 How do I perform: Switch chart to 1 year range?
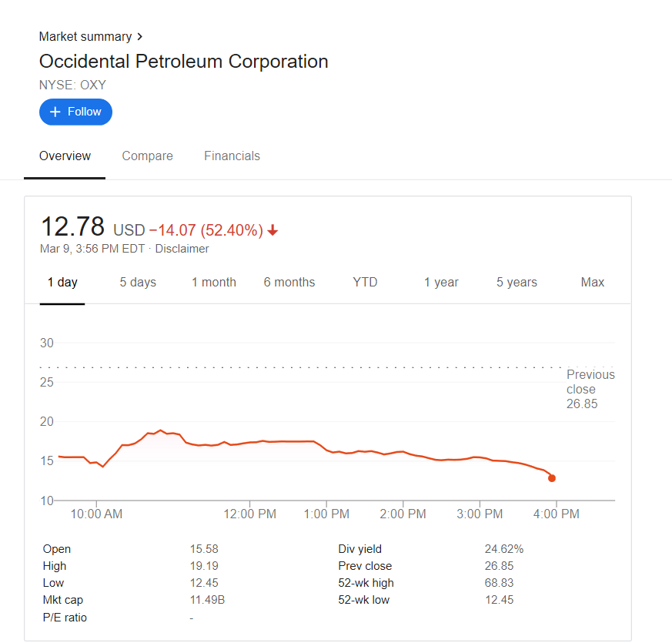point(441,282)
